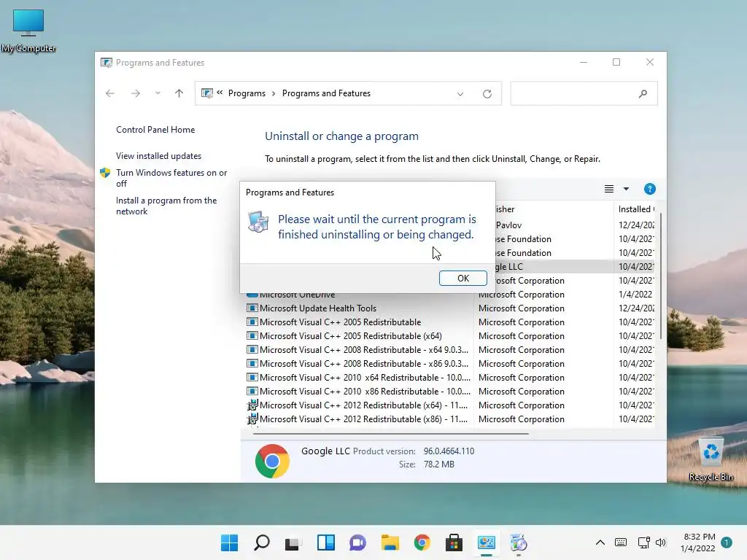Viewport: 747px width, 560px height.
Task: Click the Control Panel taskbar icon
Action: (x=487, y=542)
